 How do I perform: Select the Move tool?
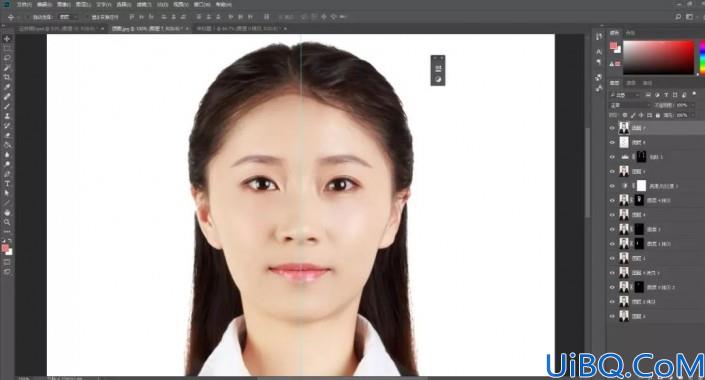pyautogui.click(x=7, y=39)
